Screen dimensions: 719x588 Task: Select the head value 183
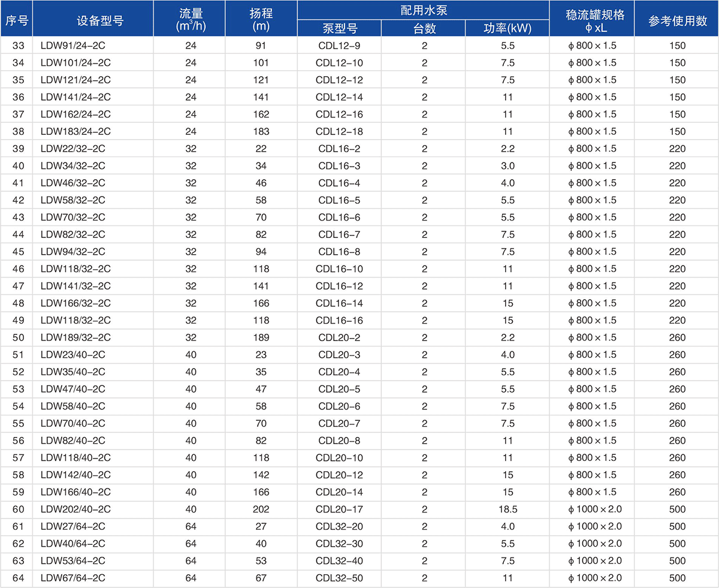coord(261,131)
